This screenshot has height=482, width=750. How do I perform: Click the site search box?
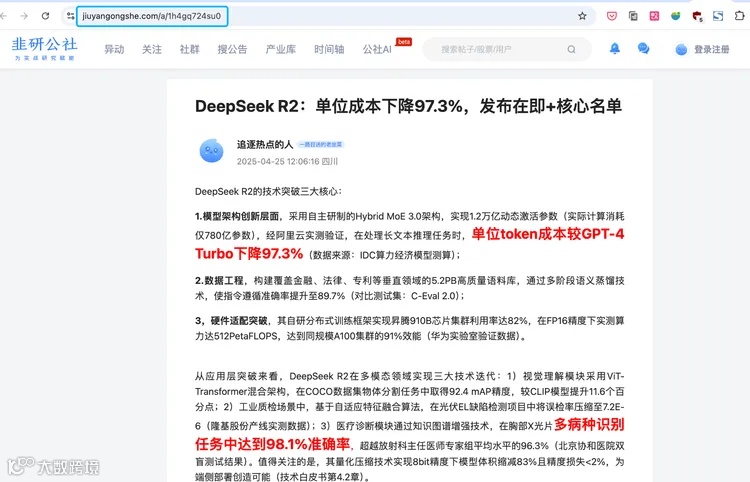pyautogui.click(x=507, y=49)
